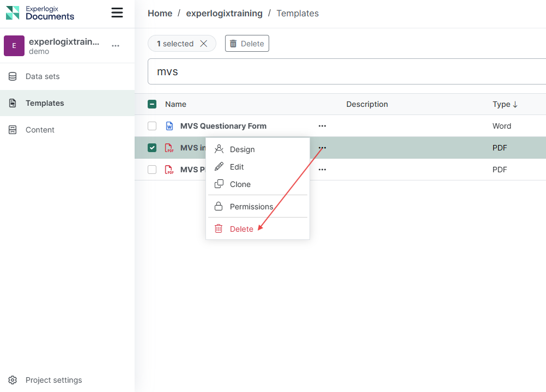Open ellipsis menu for MVS Questionary Form

click(322, 126)
